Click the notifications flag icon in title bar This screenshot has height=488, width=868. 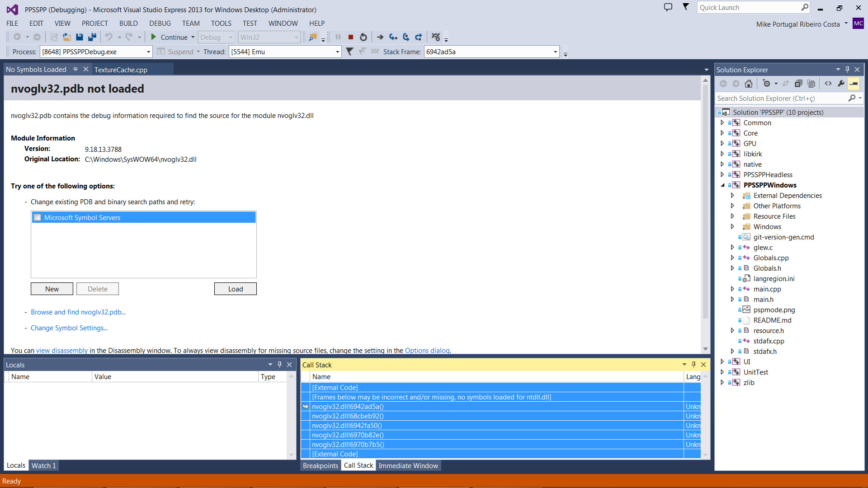[686, 7]
